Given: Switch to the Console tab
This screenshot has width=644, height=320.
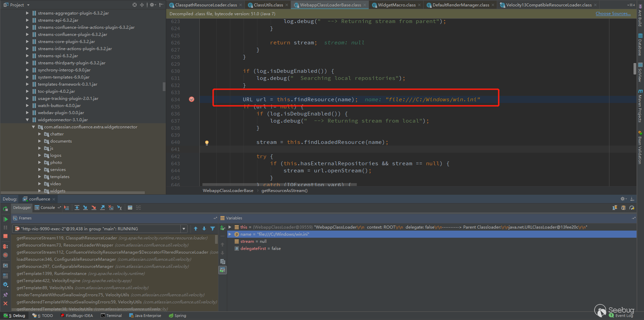Looking at the screenshot, I should pos(47,208).
